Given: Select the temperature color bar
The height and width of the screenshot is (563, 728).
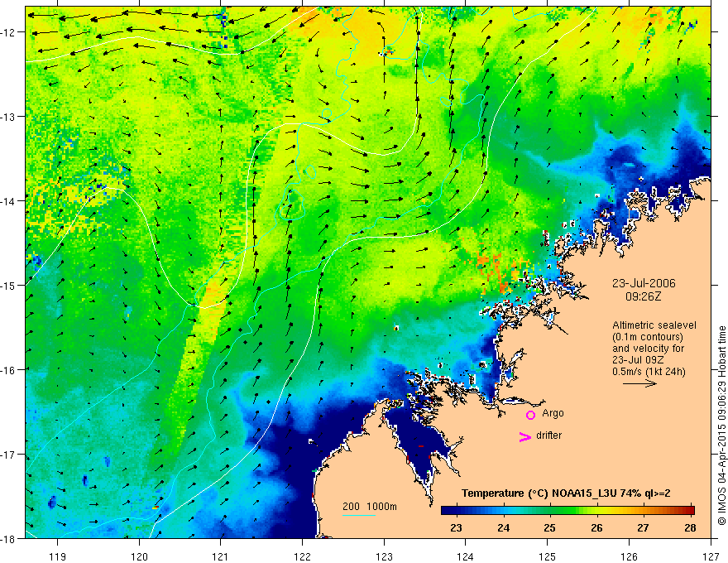Looking at the screenshot, I should (x=568, y=510).
